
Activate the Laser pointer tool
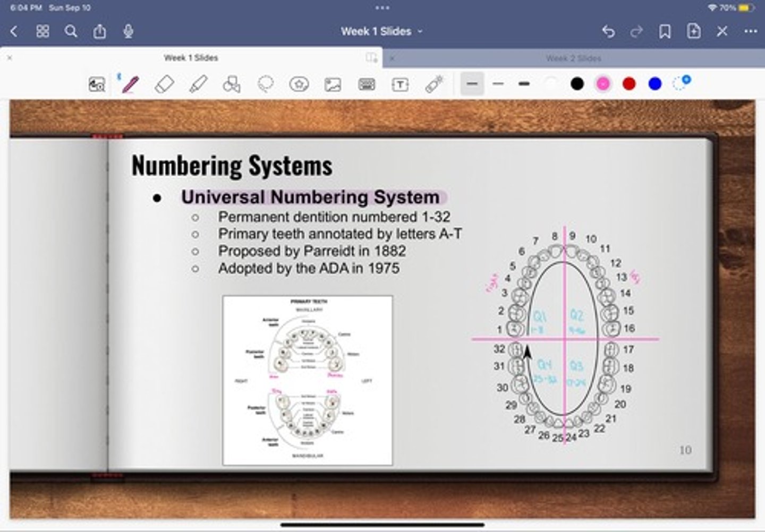pos(434,84)
